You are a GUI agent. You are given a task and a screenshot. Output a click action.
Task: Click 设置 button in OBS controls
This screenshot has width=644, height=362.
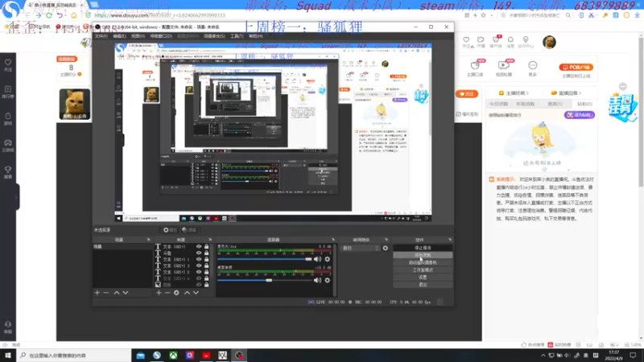[423, 278]
